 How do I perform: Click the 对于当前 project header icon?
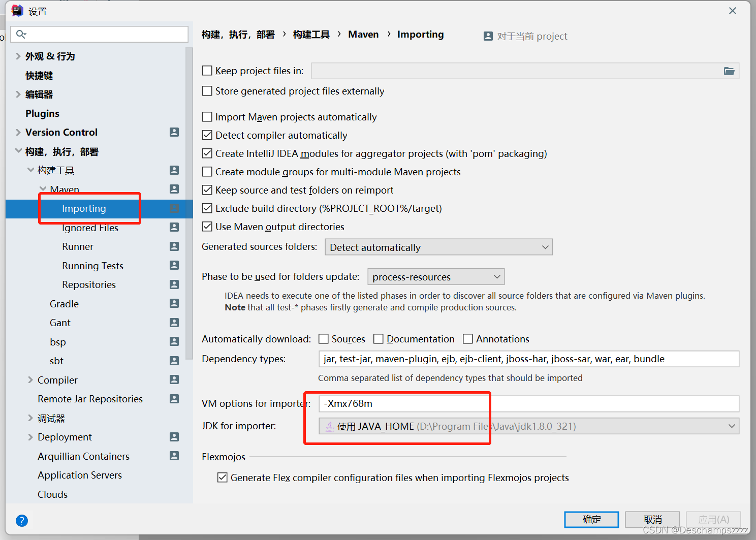tap(488, 36)
